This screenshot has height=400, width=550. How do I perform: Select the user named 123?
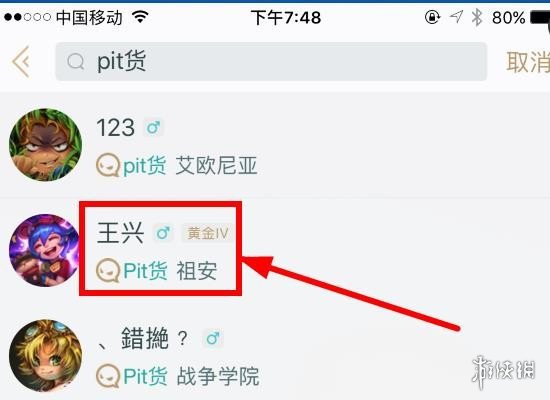click(115, 127)
